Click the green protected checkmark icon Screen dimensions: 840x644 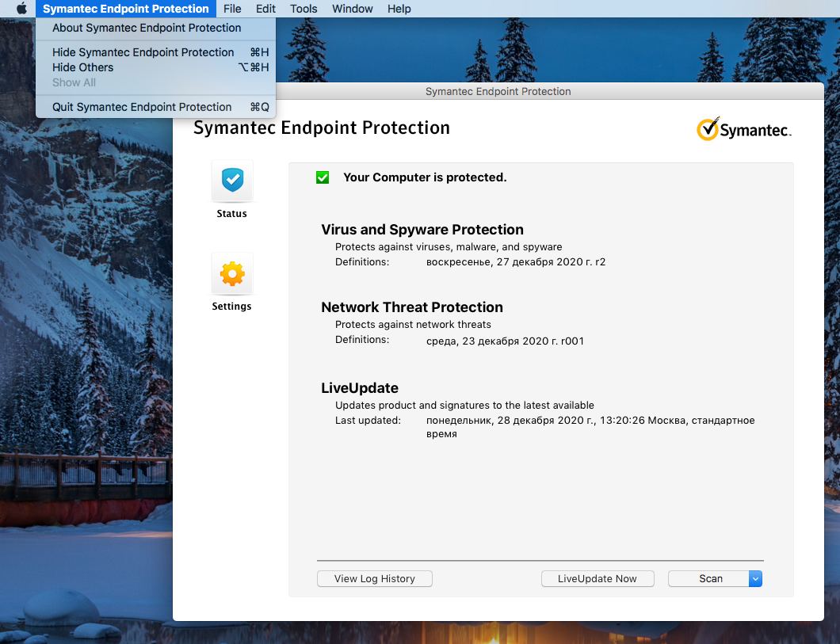(323, 177)
